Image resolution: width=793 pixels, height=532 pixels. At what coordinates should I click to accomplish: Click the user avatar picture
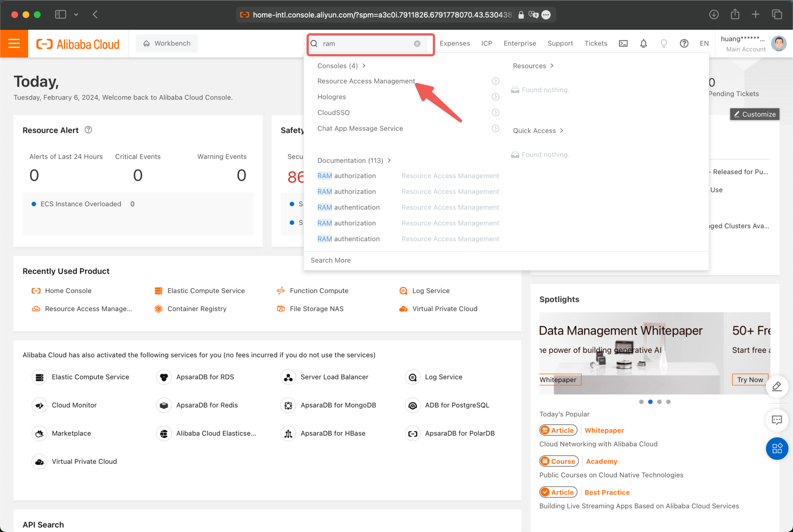779,43
